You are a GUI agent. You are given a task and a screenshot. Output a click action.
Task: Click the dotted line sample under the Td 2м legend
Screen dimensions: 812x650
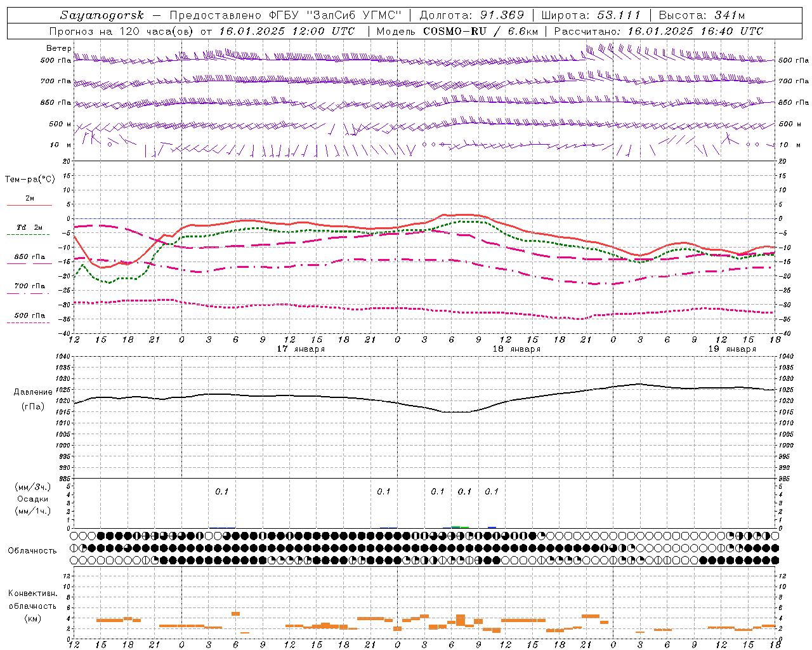[x=28, y=235]
